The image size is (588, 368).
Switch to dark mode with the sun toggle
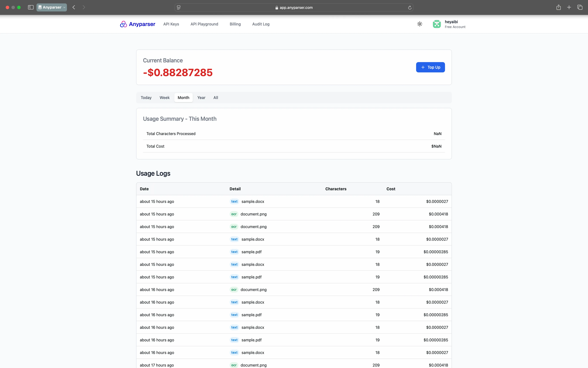419,24
